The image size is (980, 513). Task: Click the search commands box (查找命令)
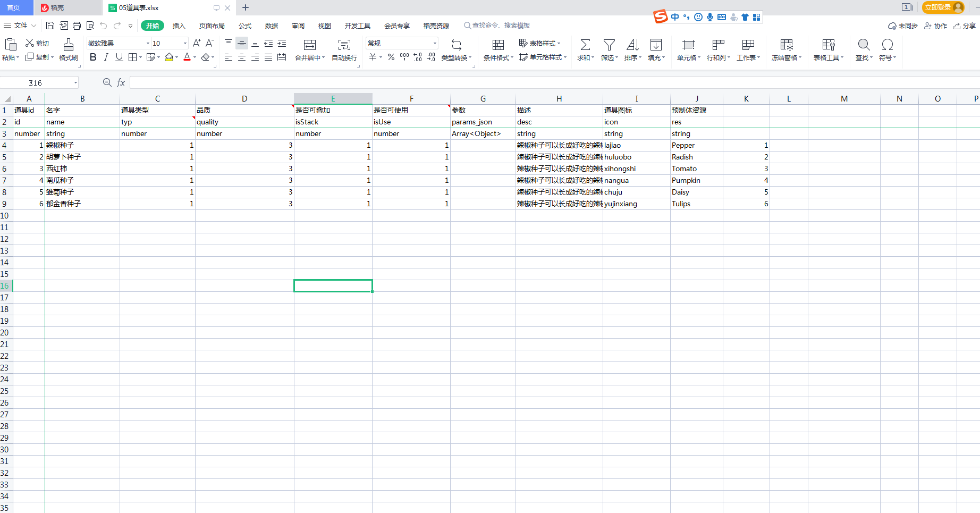point(497,26)
